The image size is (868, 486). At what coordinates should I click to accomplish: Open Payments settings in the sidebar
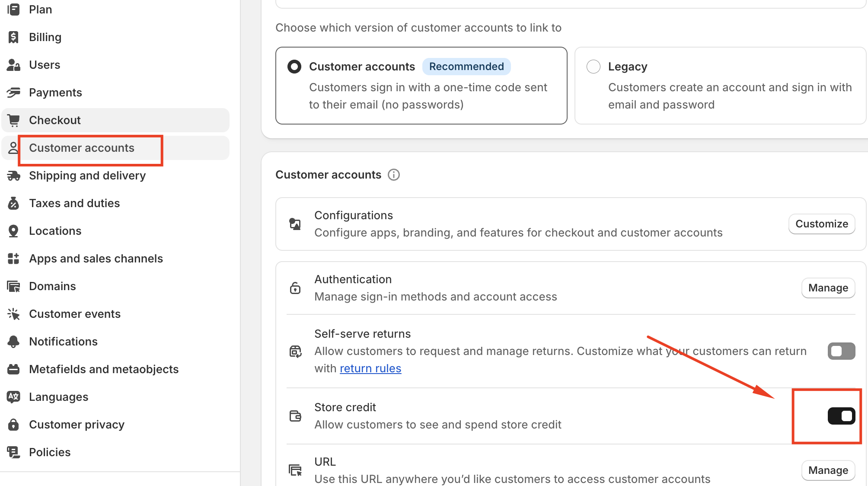[55, 93]
